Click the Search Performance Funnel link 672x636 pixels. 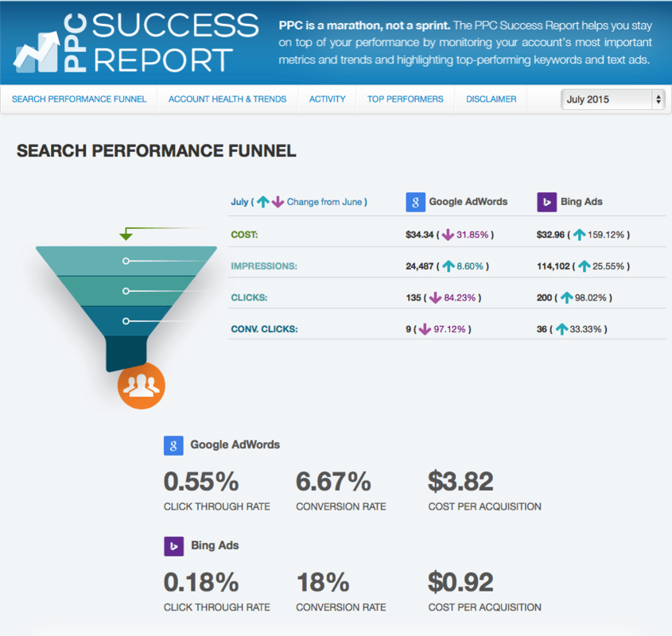click(x=78, y=99)
